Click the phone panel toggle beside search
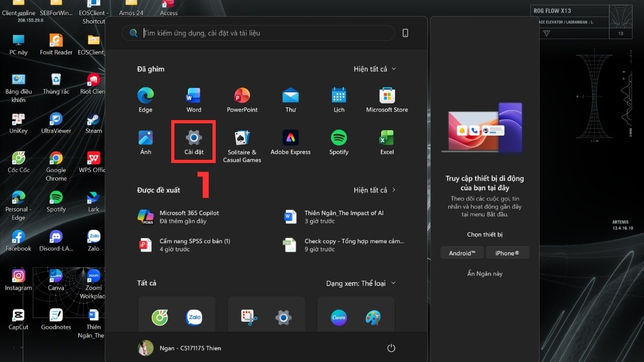Image resolution: width=644 pixels, height=362 pixels. [405, 33]
